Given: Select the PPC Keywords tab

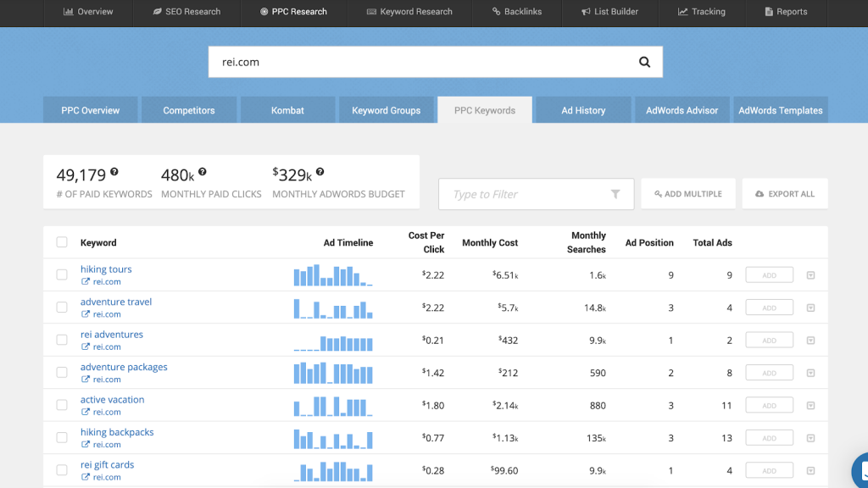Looking at the screenshot, I should 485,110.
